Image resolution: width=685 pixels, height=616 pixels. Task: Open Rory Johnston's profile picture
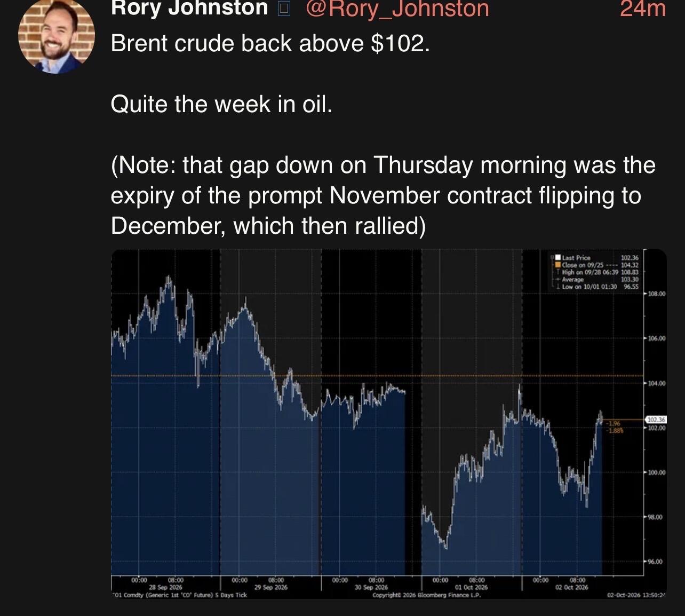[57, 35]
